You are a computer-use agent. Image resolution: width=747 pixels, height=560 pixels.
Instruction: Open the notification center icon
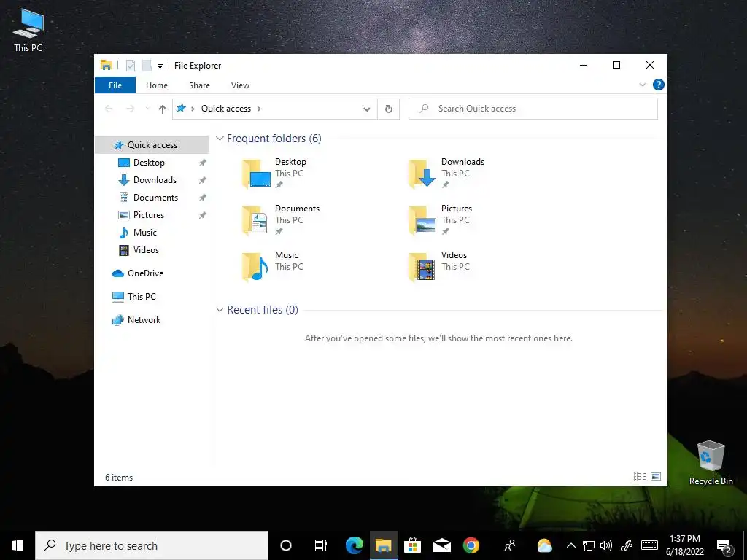point(724,547)
